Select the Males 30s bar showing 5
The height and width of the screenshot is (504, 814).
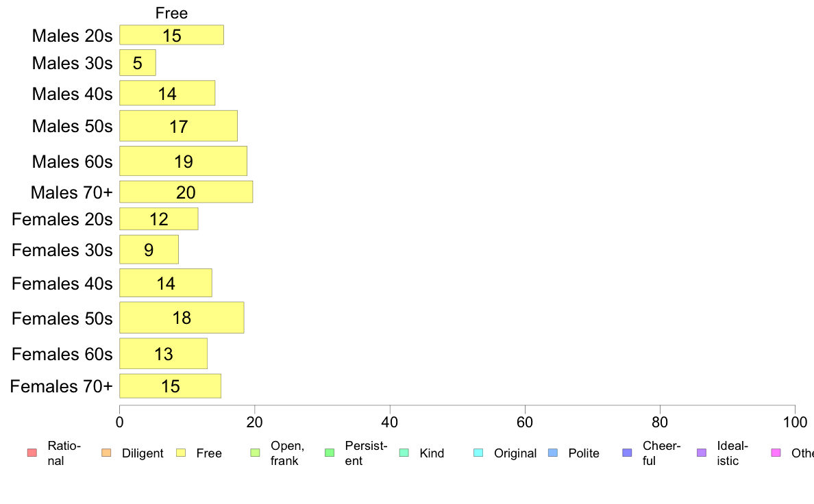coord(138,63)
